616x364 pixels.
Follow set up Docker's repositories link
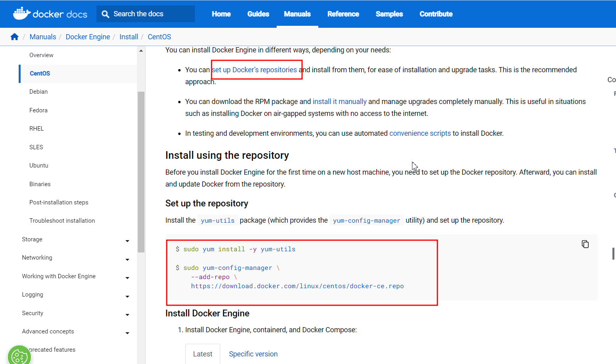tap(254, 70)
